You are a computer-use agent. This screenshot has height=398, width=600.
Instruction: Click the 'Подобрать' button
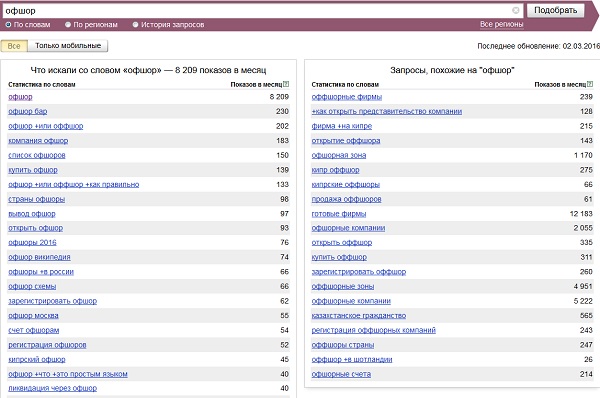click(555, 10)
